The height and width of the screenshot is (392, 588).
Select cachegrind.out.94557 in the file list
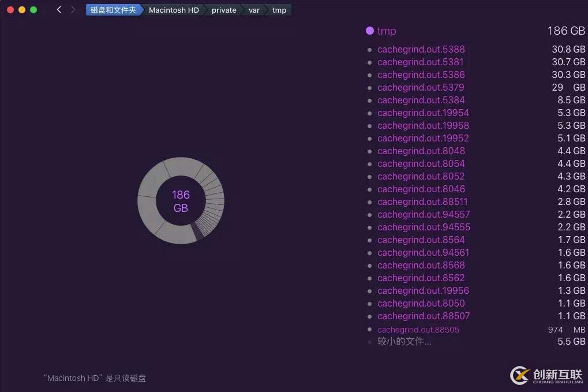(x=424, y=215)
